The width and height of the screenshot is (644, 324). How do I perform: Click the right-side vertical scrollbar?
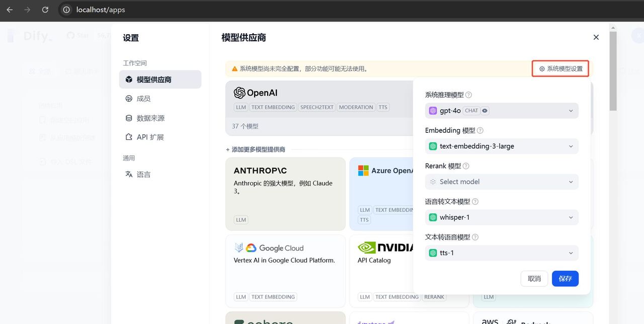point(613,70)
